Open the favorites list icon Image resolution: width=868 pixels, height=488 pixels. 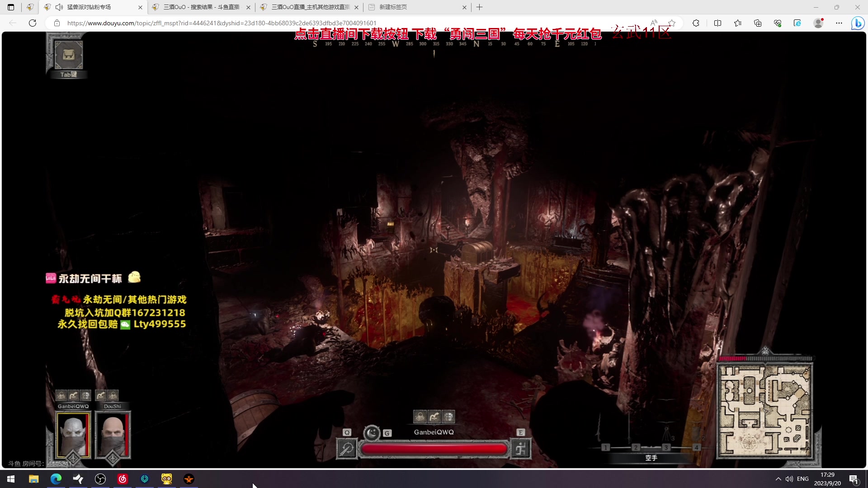[x=738, y=23]
